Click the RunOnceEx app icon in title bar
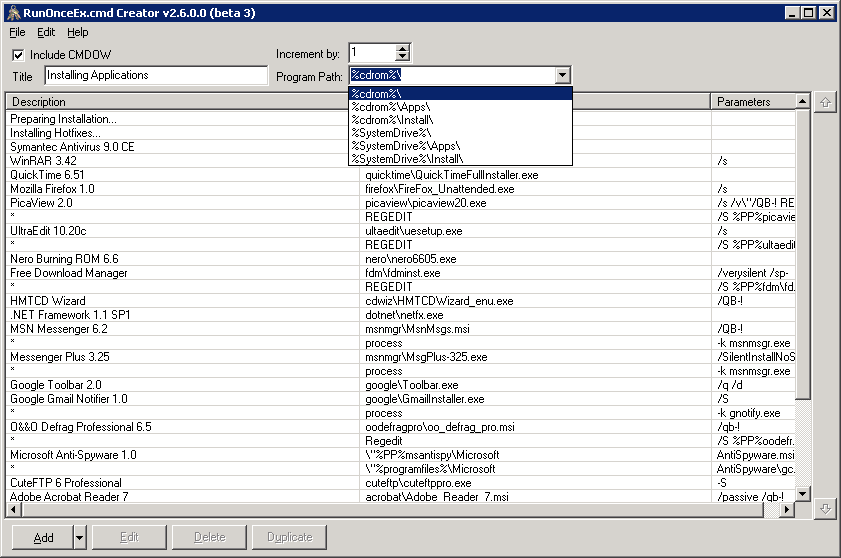Screen dimensions: 841x558 click(13, 12)
